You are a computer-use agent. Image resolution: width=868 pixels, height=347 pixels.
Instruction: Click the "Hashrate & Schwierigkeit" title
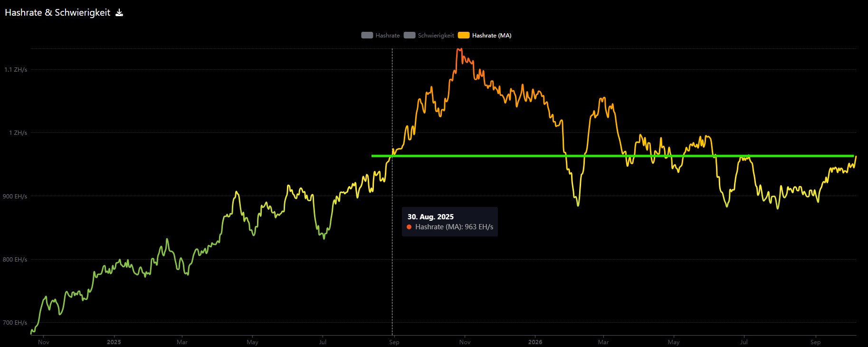tap(57, 13)
